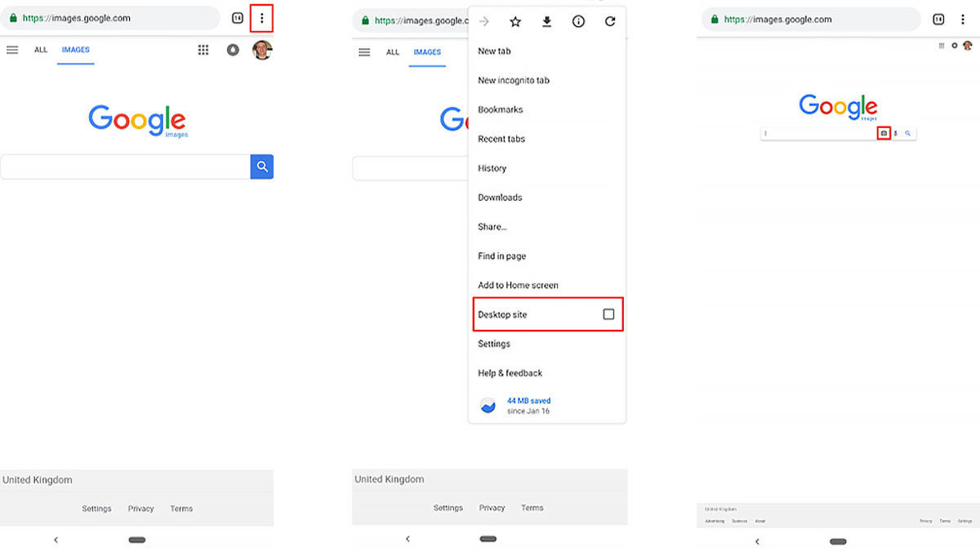This screenshot has height=551, width=980.
Task: Open the Advertising footer link in desktop view
Action: pos(713,521)
